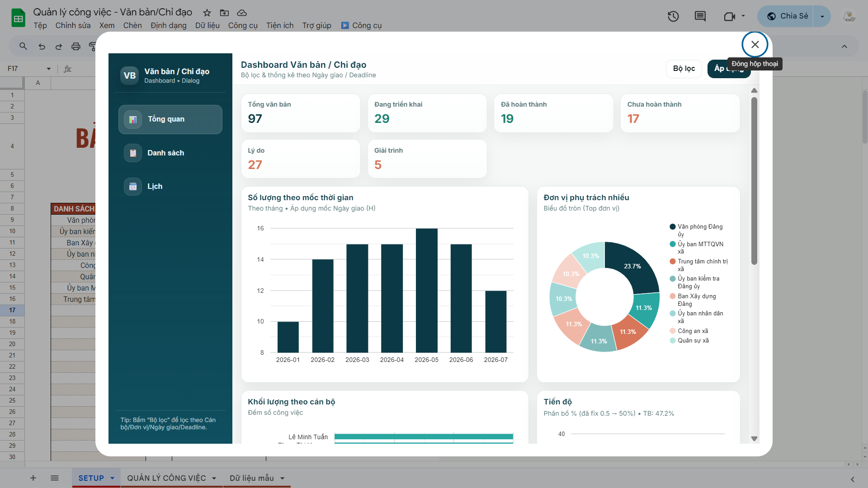Image resolution: width=868 pixels, height=488 pixels.
Task: Open the Dữ liệu menu
Action: click(x=207, y=25)
